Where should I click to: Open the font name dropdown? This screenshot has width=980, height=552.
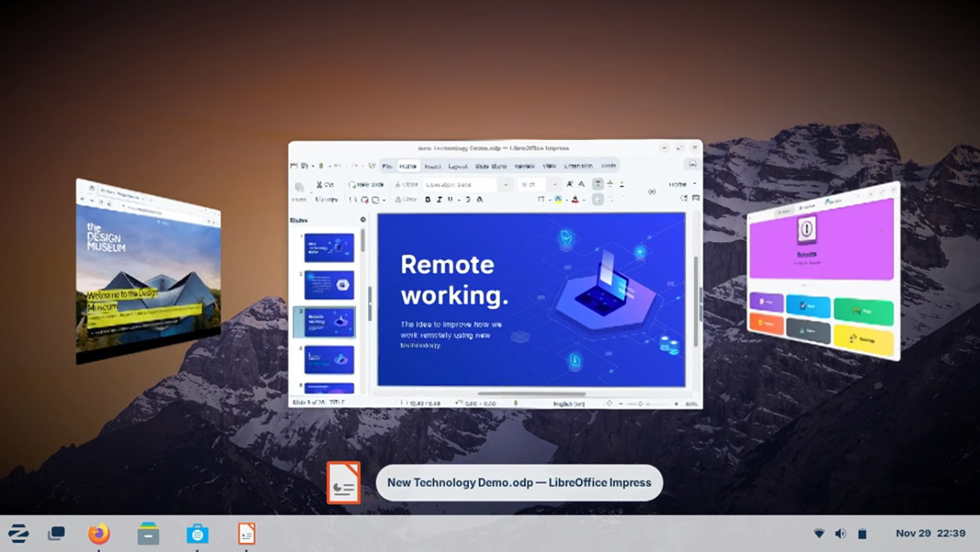point(506,185)
